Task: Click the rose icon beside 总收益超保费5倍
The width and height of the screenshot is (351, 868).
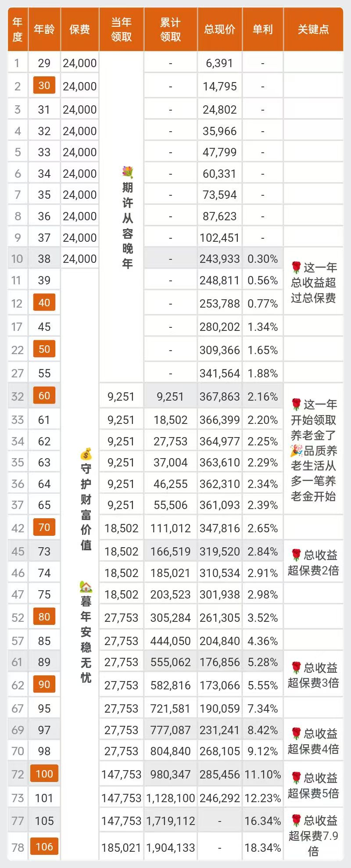Action: 297,778
